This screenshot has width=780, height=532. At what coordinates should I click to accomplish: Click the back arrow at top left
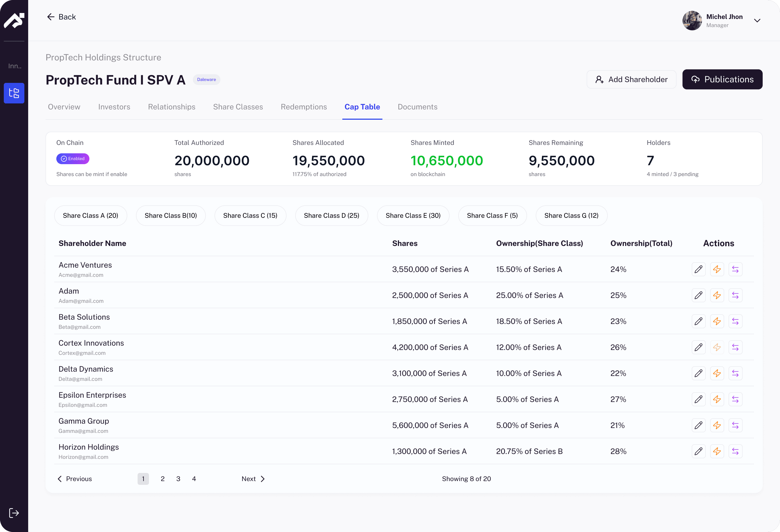click(51, 17)
